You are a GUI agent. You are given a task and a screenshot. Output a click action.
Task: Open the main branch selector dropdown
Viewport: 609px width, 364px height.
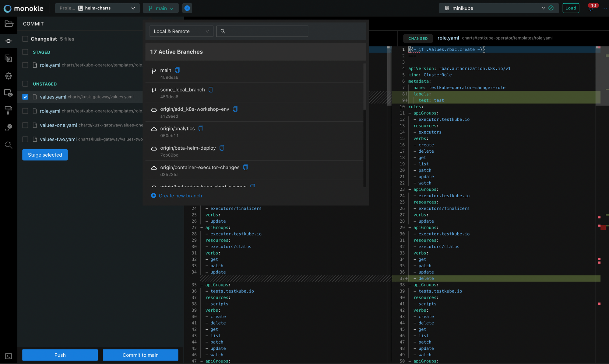click(x=160, y=8)
